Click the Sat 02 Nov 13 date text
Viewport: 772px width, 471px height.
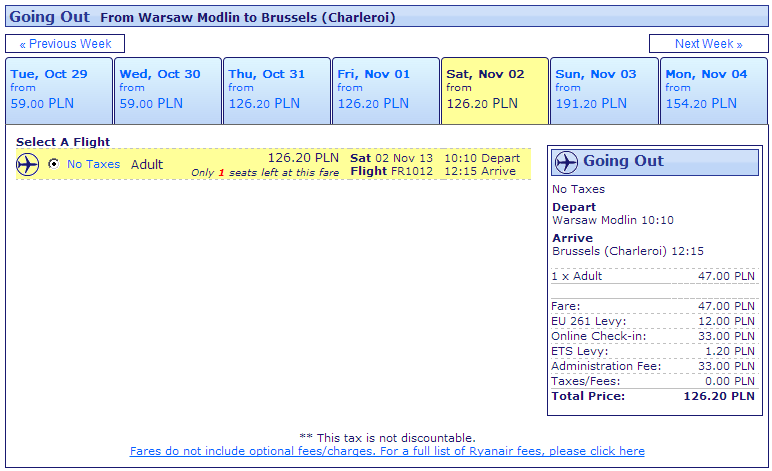click(391, 158)
